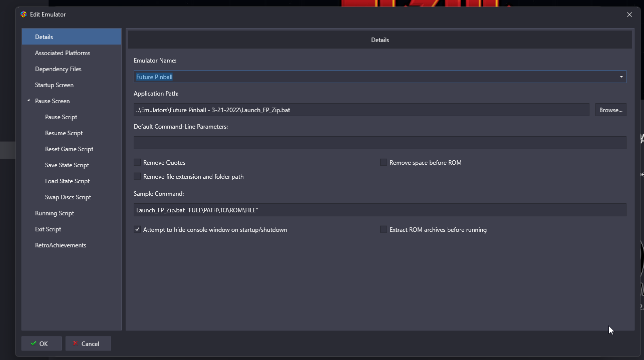Image resolution: width=644 pixels, height=360 pixels.
Task: Open the Pause Script page
Action: click(61, 117)
